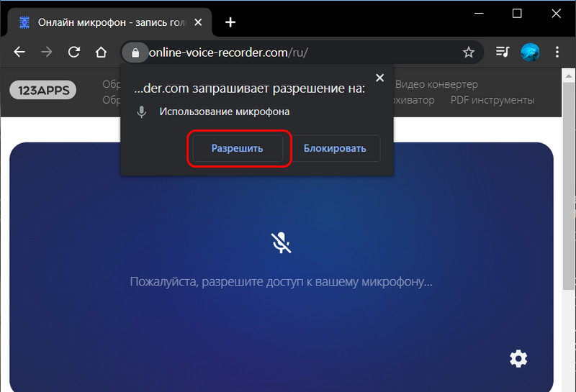Open a new tab with plus
The width and height of the screenshot is (576, 392).
click(230, 22)
